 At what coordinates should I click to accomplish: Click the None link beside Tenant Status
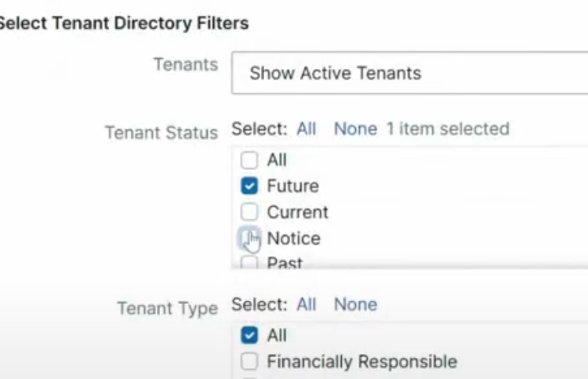point(355,128)
